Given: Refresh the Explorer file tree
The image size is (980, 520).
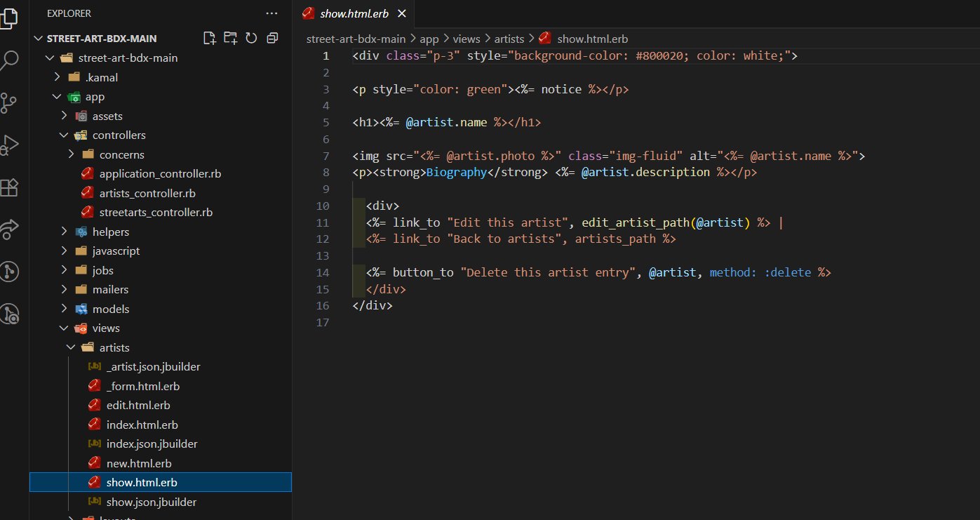Looking at the screenshot, I should [251, 38].
